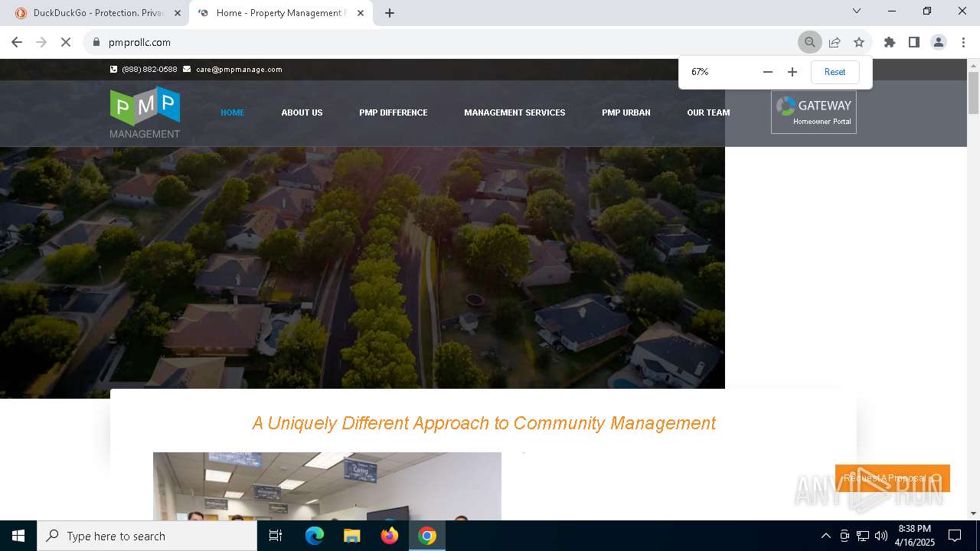Viewport: 980px width, 551px height.
Task: Open the ABOUT US menu item
Action: pos(302,112)
